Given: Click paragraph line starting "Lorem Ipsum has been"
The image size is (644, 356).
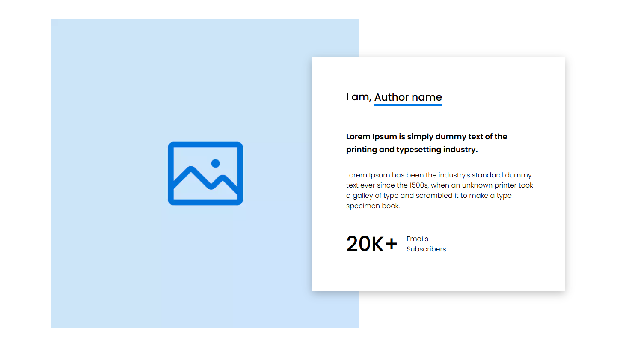Looking at the screenshot, I should pos(439,175).
